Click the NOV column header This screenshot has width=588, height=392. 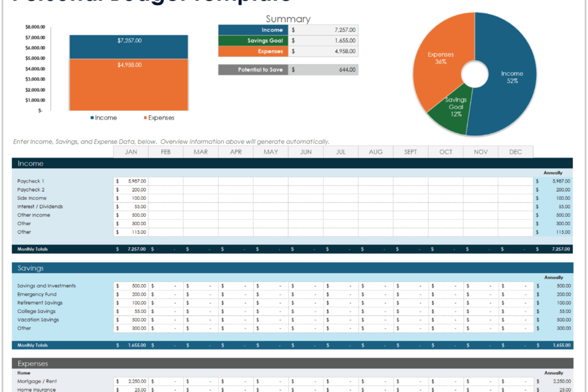(x=481, y=152)
